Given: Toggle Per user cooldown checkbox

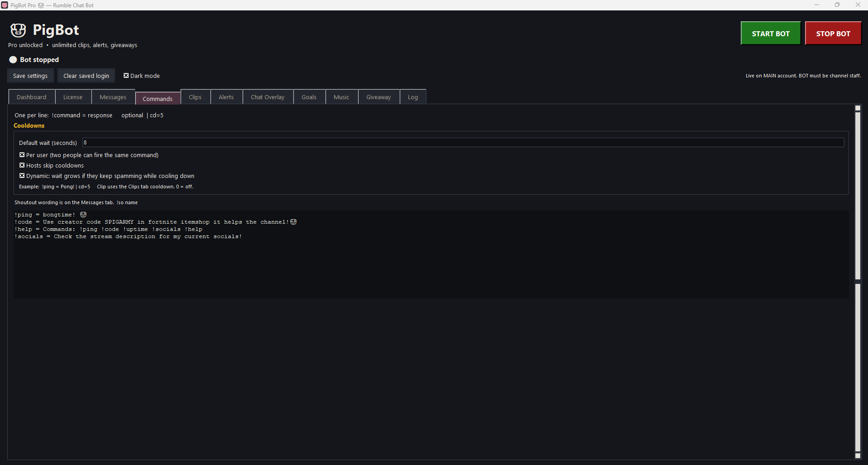Looking at the screenshot, I should click(x=22, y=155).
